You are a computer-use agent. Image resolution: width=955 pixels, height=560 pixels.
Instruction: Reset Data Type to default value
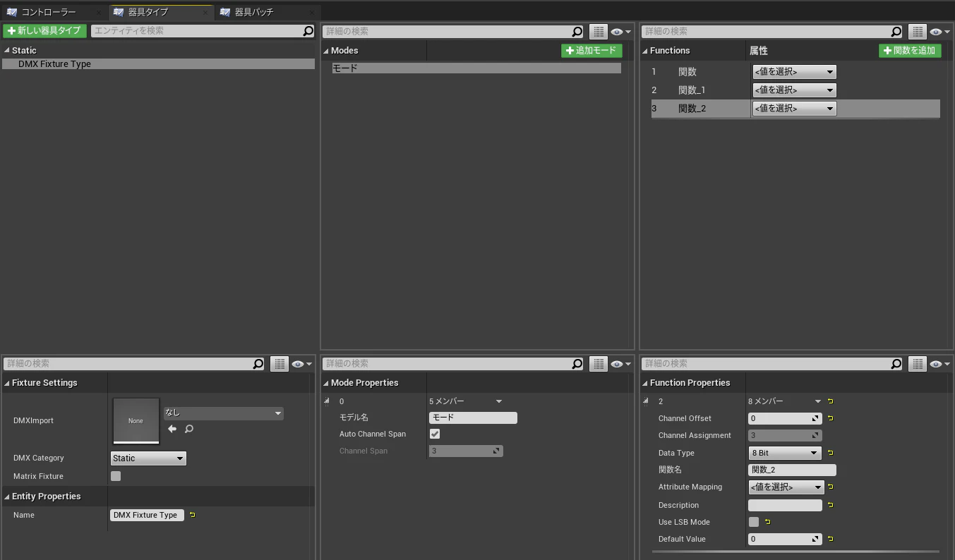click(830, 453)
